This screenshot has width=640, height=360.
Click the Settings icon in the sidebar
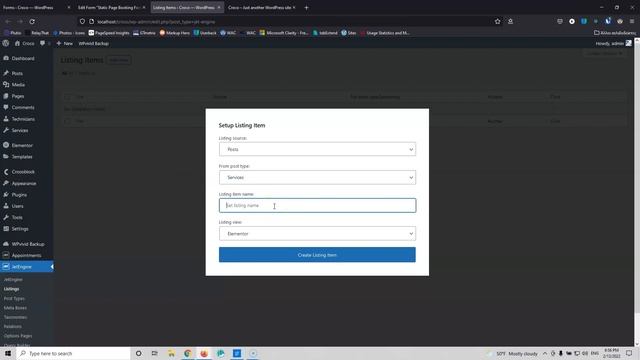pyautogui.click(x=6, y=229)
